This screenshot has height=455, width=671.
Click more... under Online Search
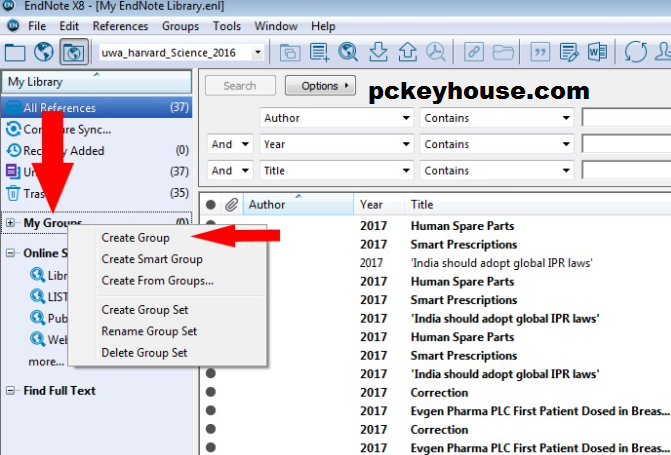coord(46,362)
